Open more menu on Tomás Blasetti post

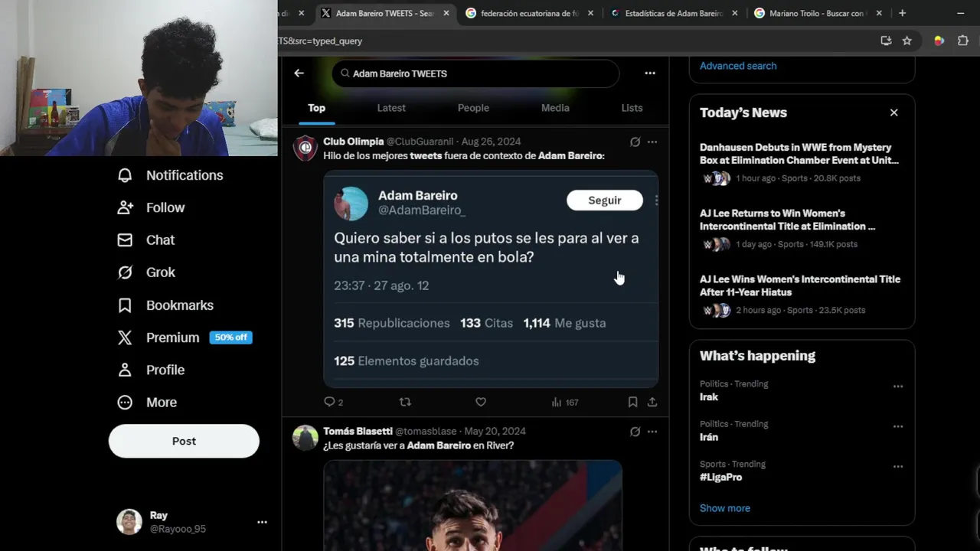[x=652, y=432]
